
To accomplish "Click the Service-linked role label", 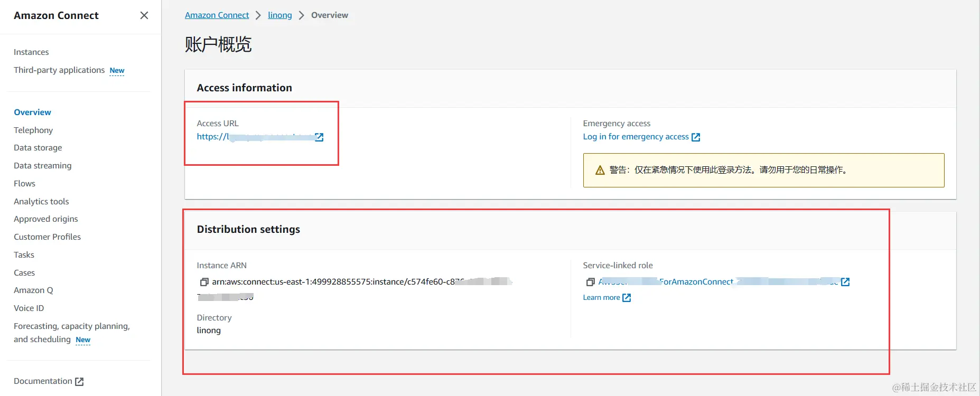I will [618, 265].
